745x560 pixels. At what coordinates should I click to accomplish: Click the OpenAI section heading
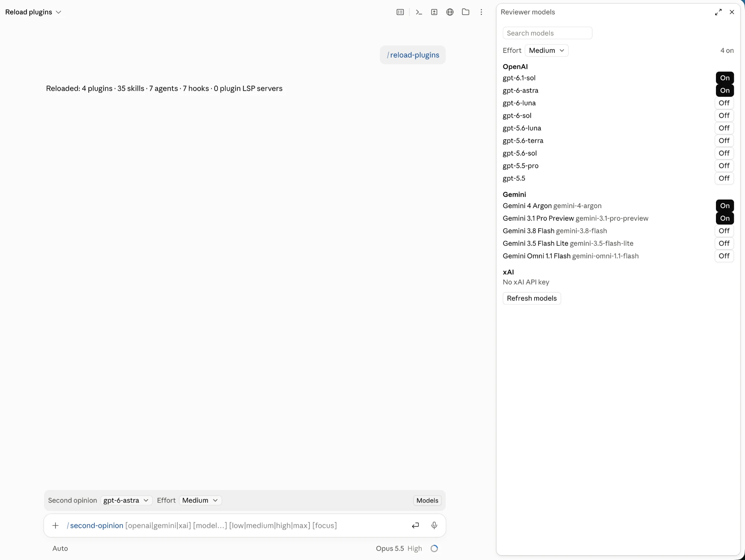click(x=515, y=67)
